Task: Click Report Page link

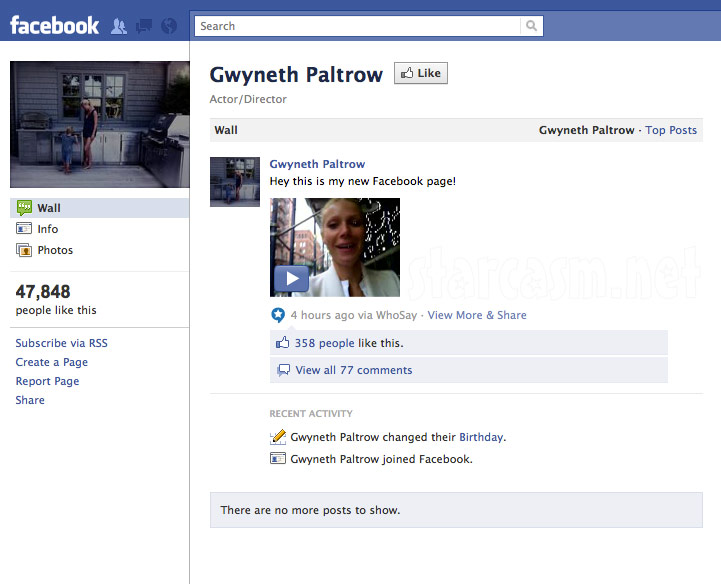Action: [47, 381]
